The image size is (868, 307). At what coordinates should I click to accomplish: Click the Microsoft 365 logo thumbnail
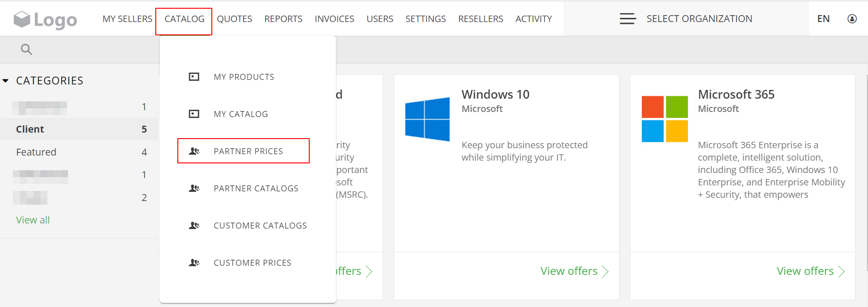coord(664,119)
